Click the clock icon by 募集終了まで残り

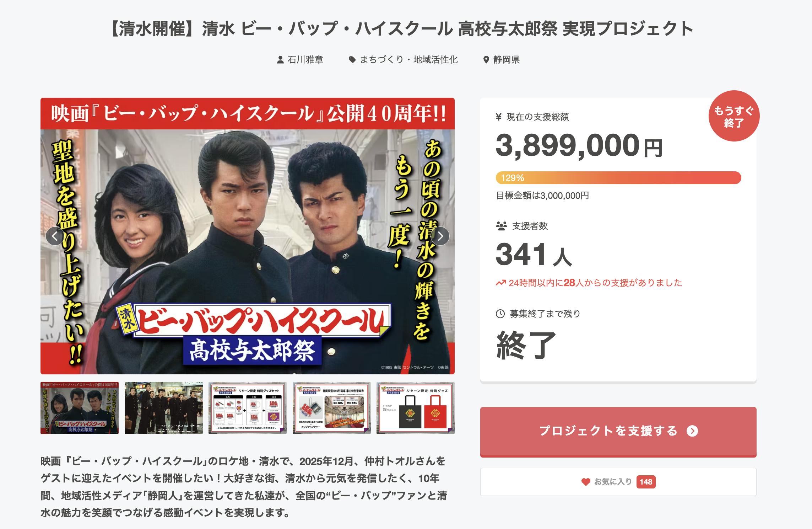500,314
